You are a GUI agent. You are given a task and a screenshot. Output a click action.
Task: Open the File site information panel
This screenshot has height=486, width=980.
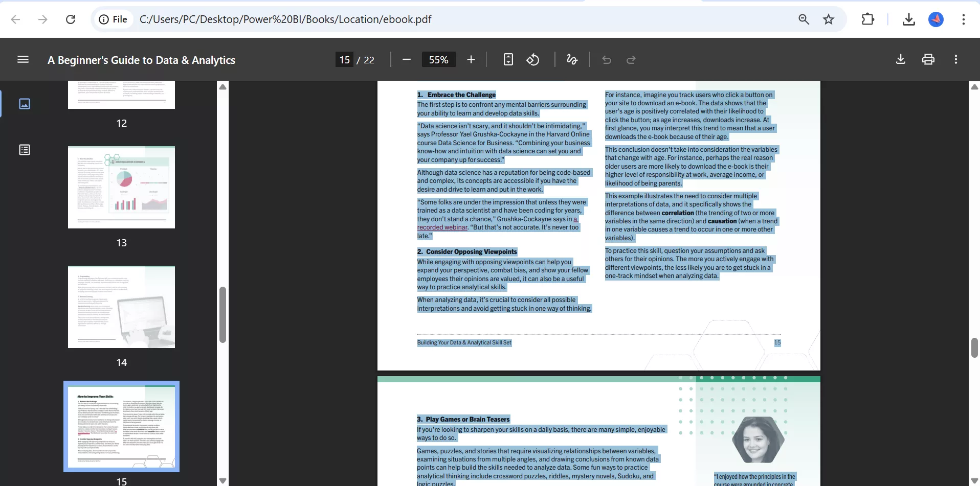pos(113,19)
